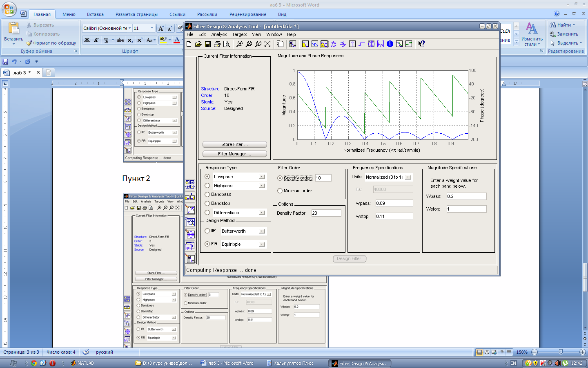Select the Zoom X-axis magnifier tool

(x=249, y=44)
